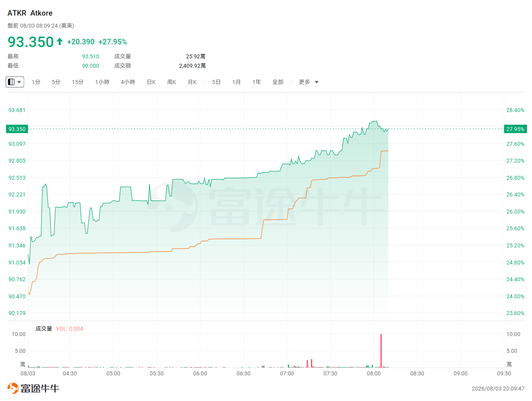Click the 08:00 time axis label
This screenshot has height=401, width=532.
(x=374, y=373)
